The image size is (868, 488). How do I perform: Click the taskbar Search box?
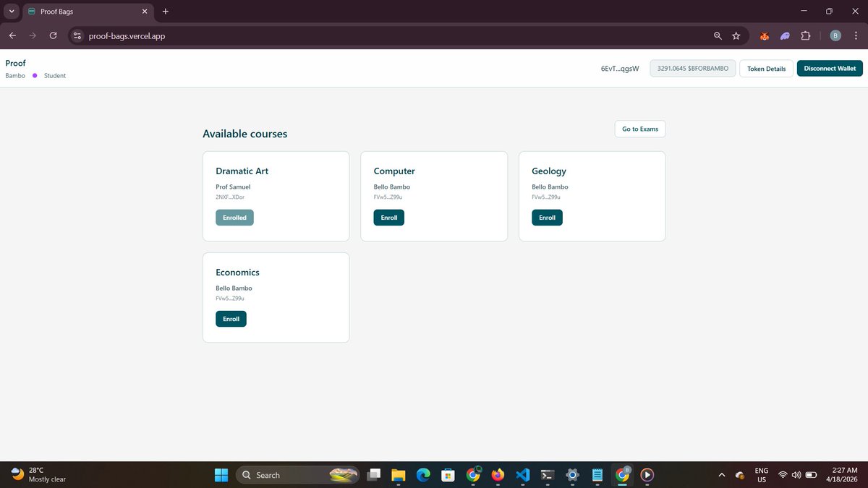click(x=299, y=475)
